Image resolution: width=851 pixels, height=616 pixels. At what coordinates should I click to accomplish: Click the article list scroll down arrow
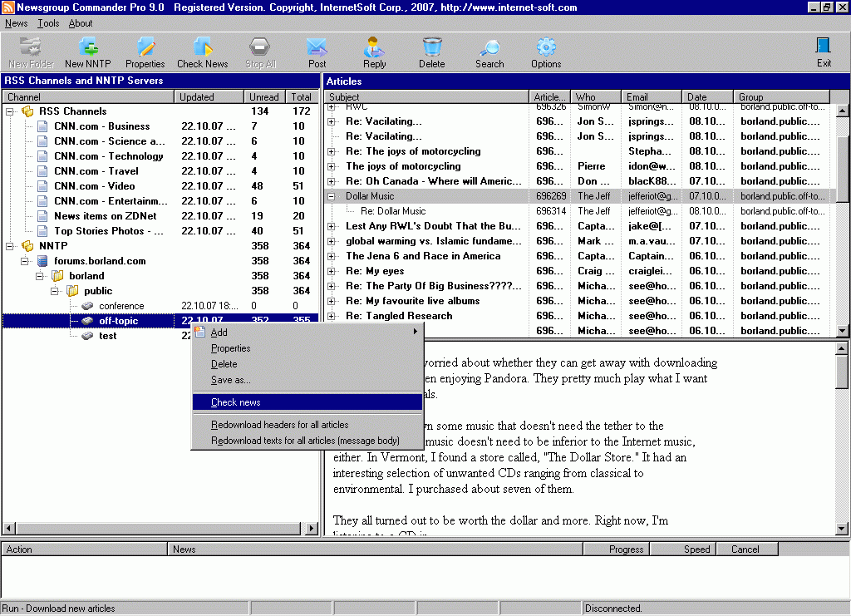[x=842, y=331]
